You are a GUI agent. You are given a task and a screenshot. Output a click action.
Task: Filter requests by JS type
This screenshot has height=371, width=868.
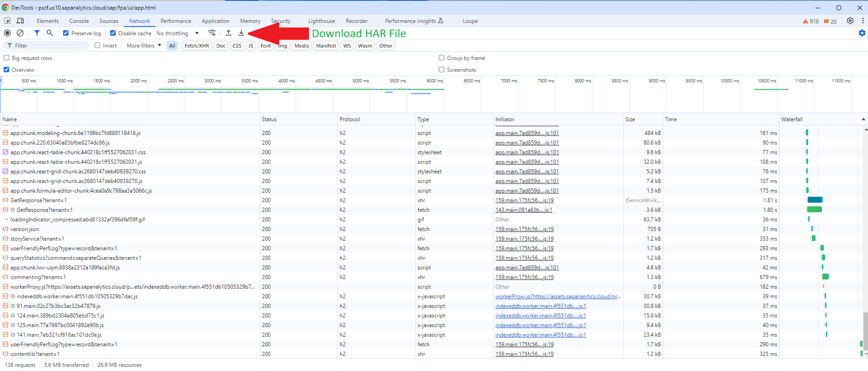pos(251,45)
